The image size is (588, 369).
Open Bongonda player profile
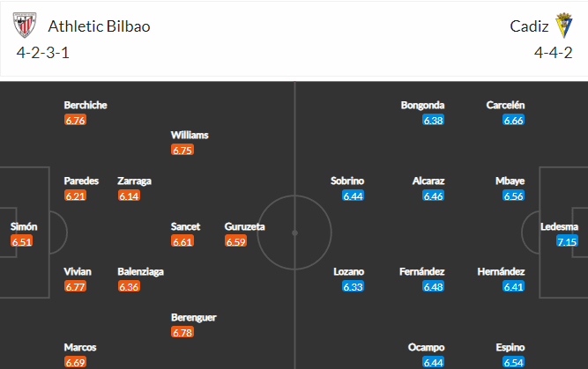pos(422,105)
